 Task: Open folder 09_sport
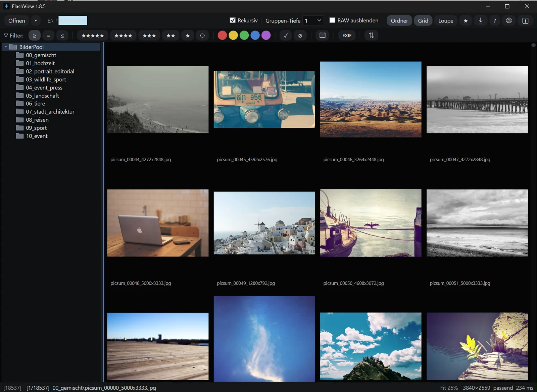coord(36,128)
